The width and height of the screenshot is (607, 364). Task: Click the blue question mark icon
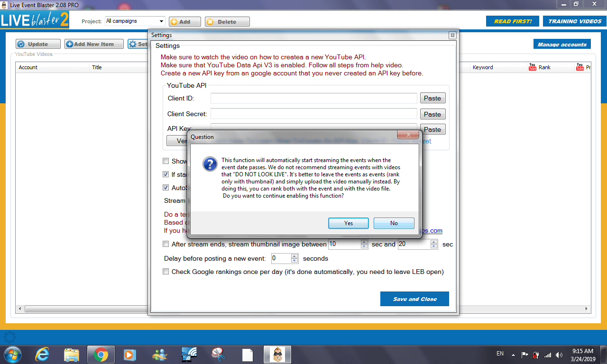[x=210, y=164]
